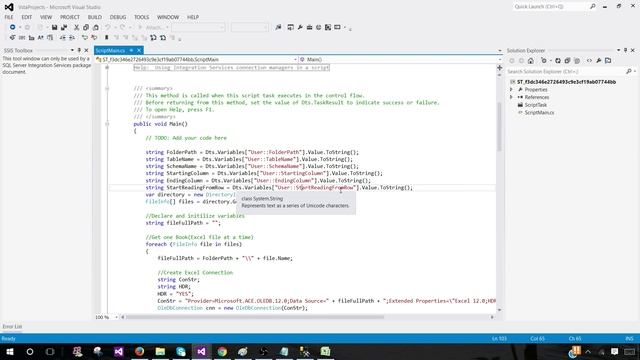Open the BUILD menu
The image size is (640, 360).
coord(95,17)
